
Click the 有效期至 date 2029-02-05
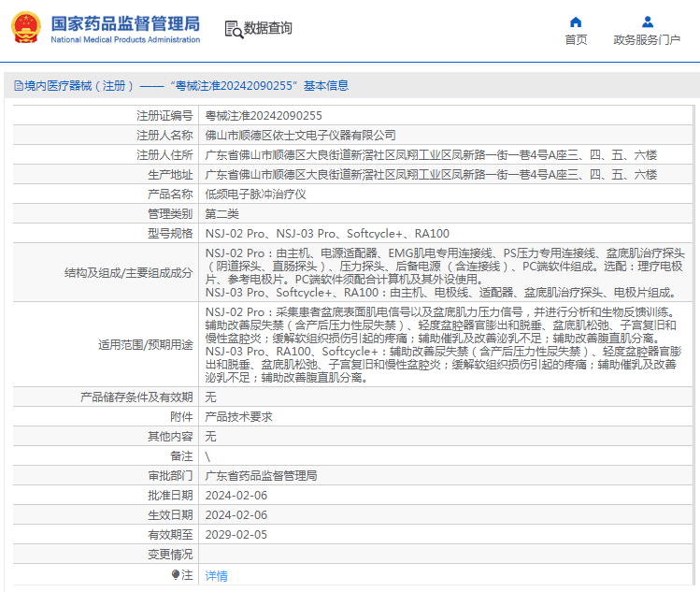pyautogui.click(x=236, y=535)
